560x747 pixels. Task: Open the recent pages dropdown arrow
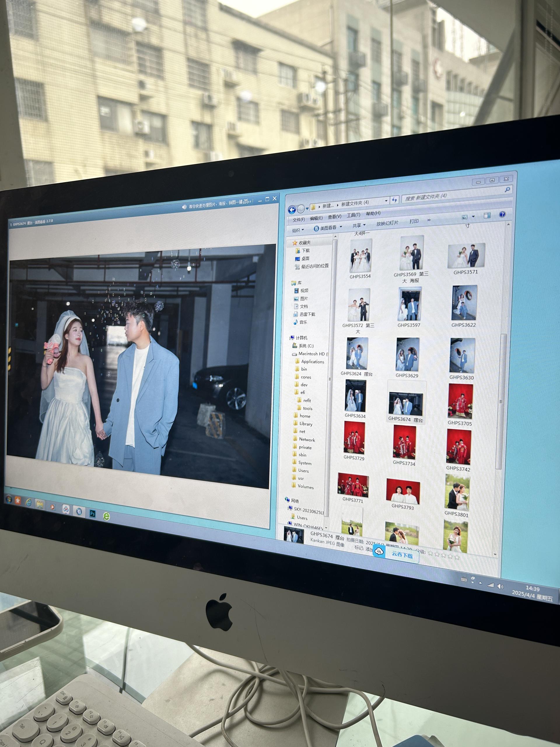tap(307, 208)
